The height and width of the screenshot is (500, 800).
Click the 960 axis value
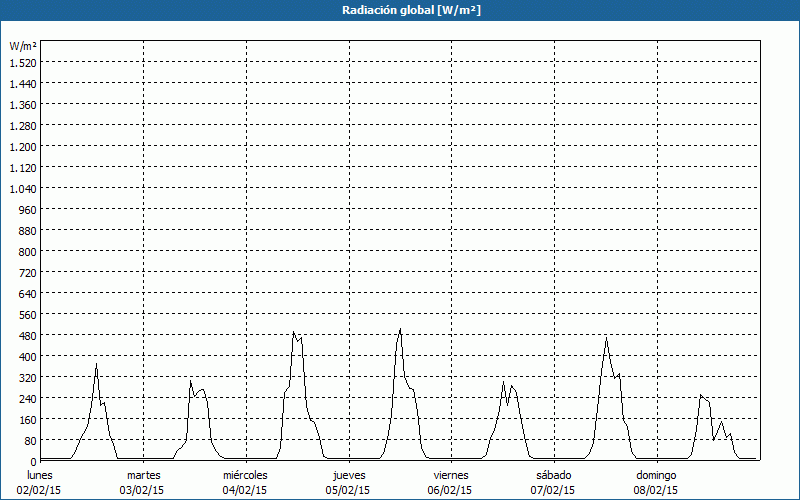coord(28,210)
